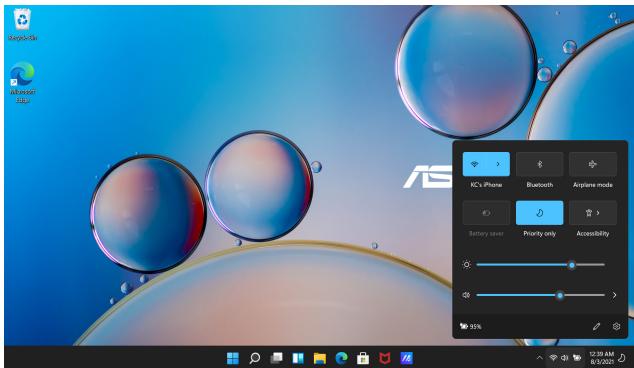Click the brightness slider handle
Screen dimensions: 634x368
(x=572, y=265)
